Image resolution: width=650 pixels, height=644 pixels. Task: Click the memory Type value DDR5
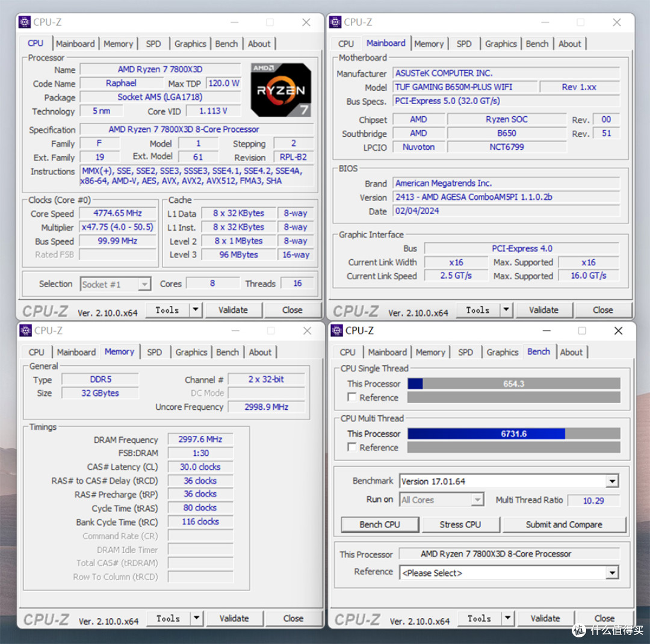(x=101, y=379)
